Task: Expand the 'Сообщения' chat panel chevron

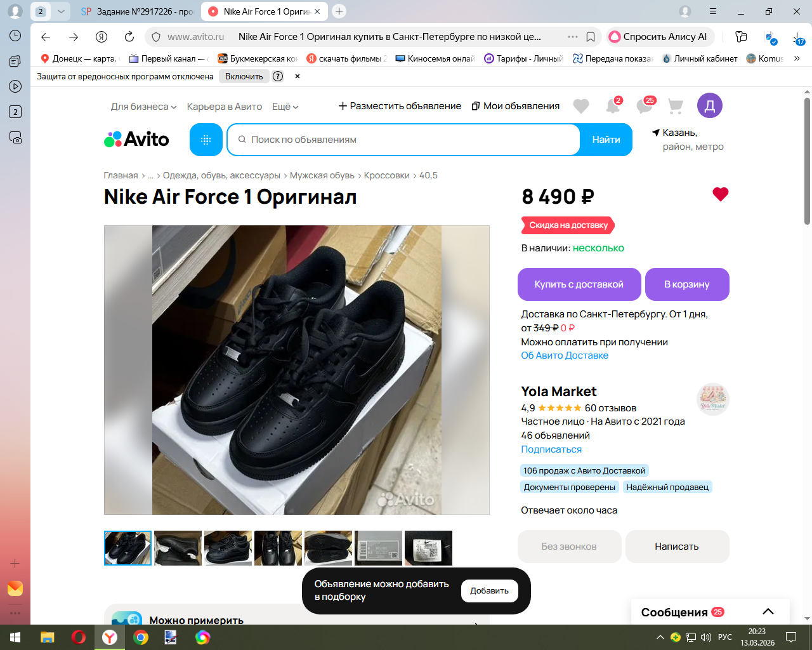Action: pos(768,612)
